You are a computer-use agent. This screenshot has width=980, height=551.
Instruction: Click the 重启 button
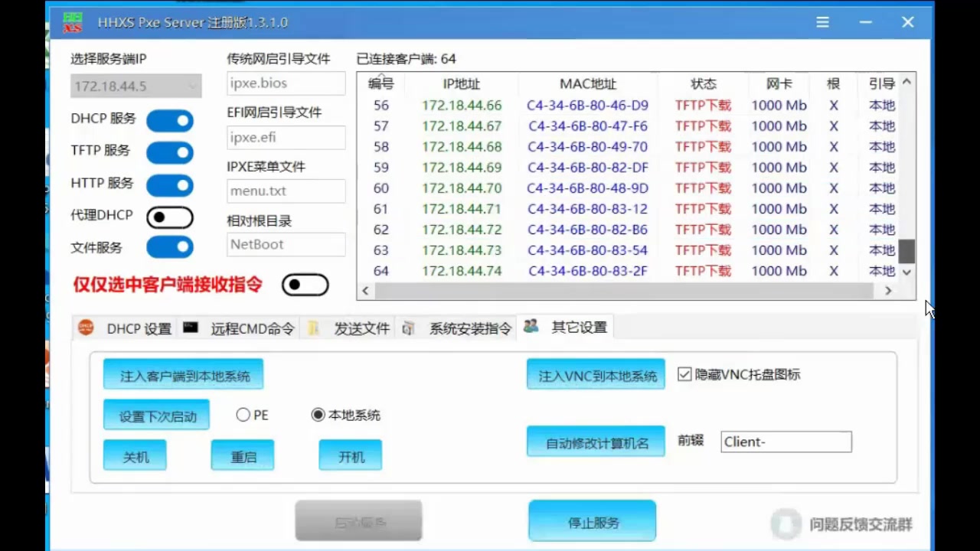click(243, 456)
